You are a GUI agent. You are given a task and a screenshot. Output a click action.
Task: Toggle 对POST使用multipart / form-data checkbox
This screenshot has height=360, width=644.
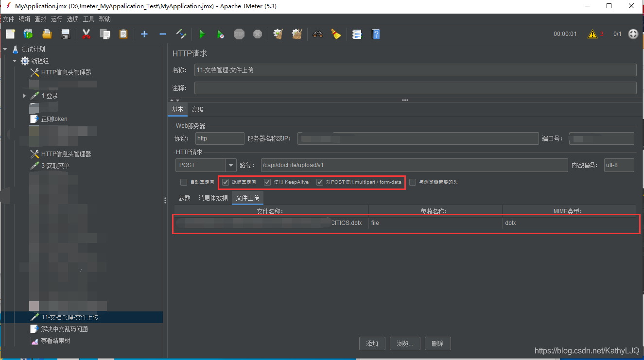(320, 182)
